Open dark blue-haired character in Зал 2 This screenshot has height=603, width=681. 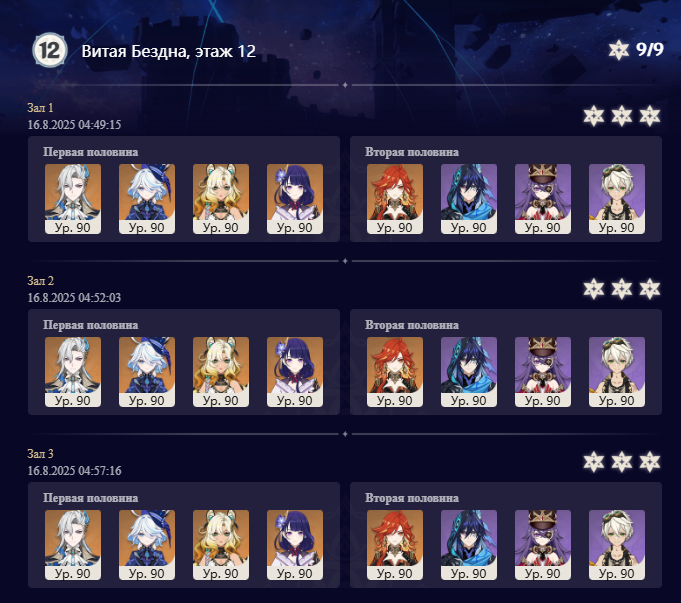[x=469, y=372]
